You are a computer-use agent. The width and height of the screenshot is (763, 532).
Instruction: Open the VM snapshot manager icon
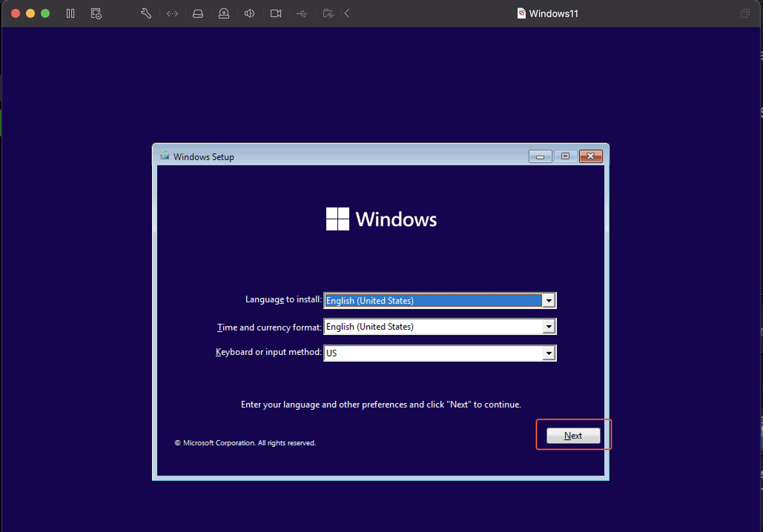(x=96, y=14)
